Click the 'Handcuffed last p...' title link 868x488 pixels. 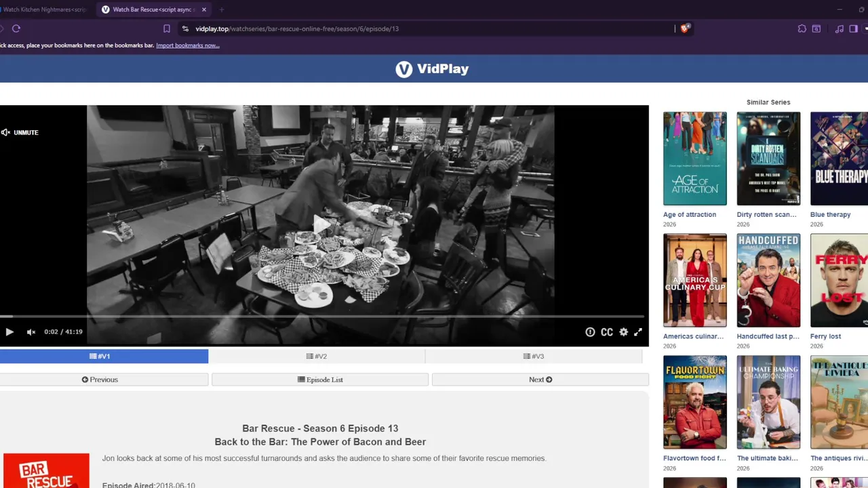pyautogui.click(x=768, y=337)
